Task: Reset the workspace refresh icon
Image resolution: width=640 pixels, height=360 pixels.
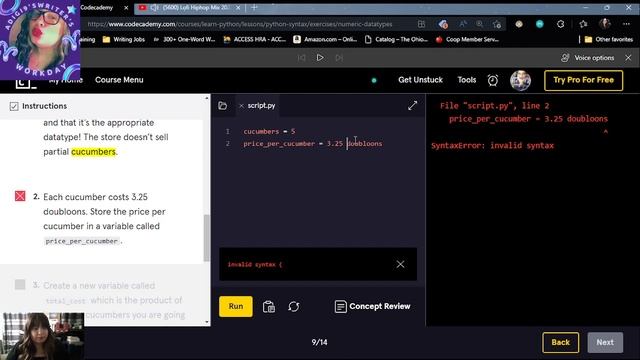Action: click(x=294, y=307)
